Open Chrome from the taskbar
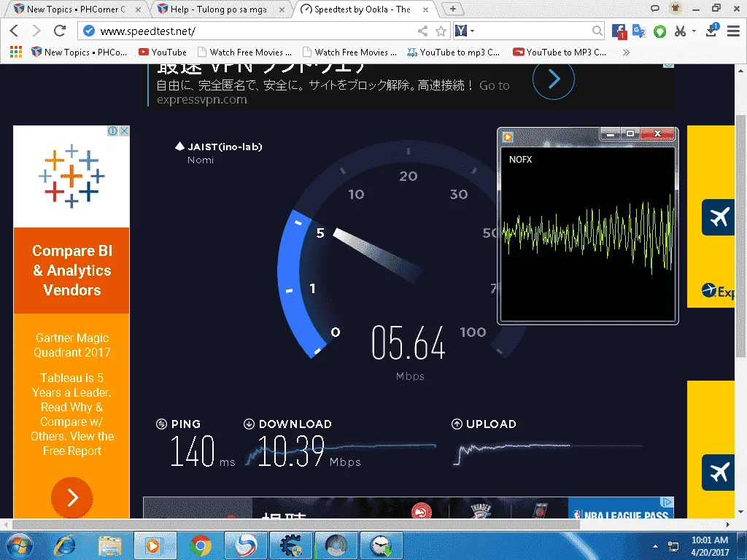Screen dimensions: 747x560 click(201, 545)
